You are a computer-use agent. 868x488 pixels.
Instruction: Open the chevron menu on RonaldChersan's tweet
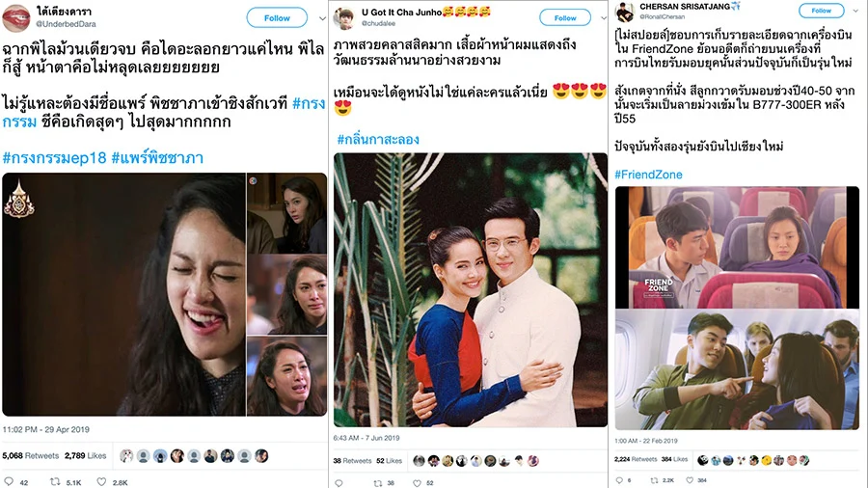point(855,11)
